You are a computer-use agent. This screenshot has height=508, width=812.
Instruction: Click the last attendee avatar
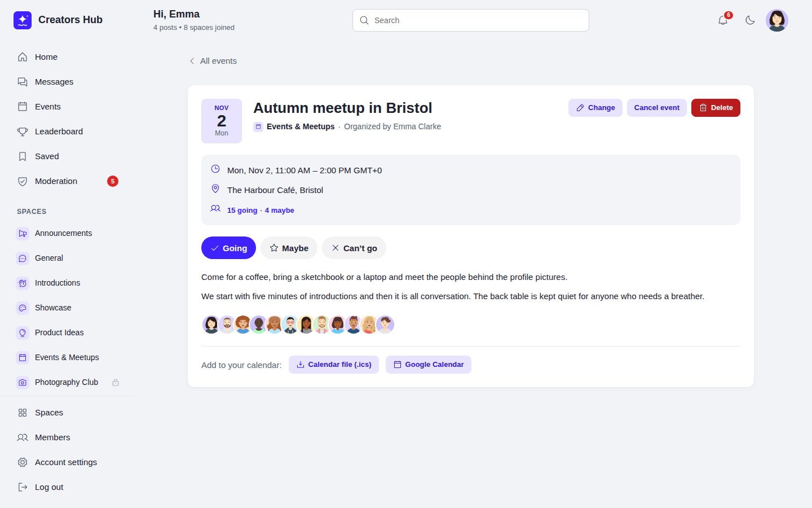[x=385, y=325]
